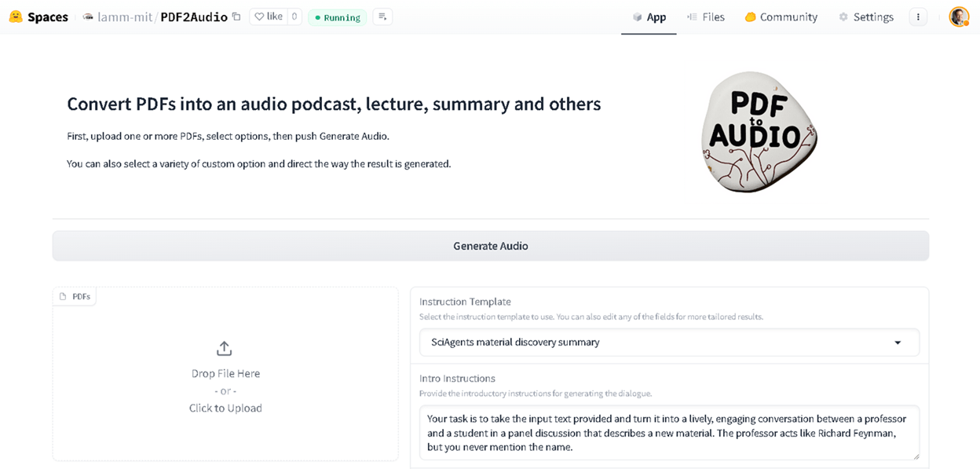Click the PDF to AUDIO logo image

point(759,132)
